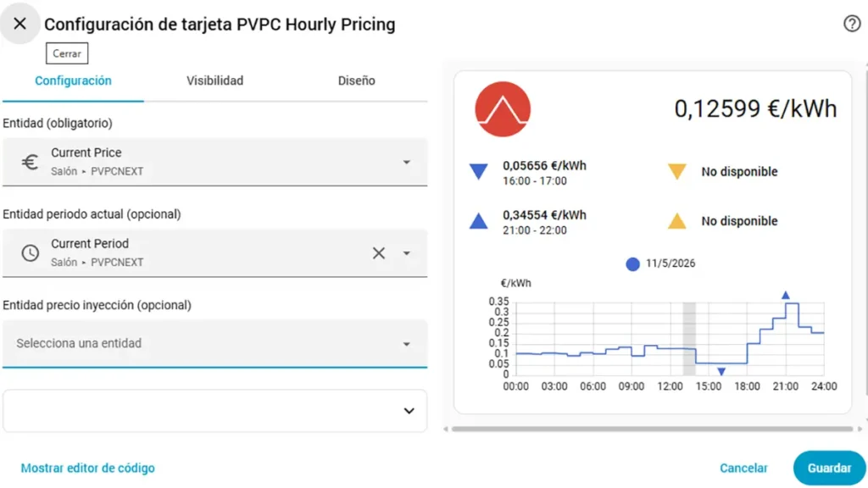Click the Entidad (obligatorio) label
Viewport: 868px width, 488px height.
(58, 123)
